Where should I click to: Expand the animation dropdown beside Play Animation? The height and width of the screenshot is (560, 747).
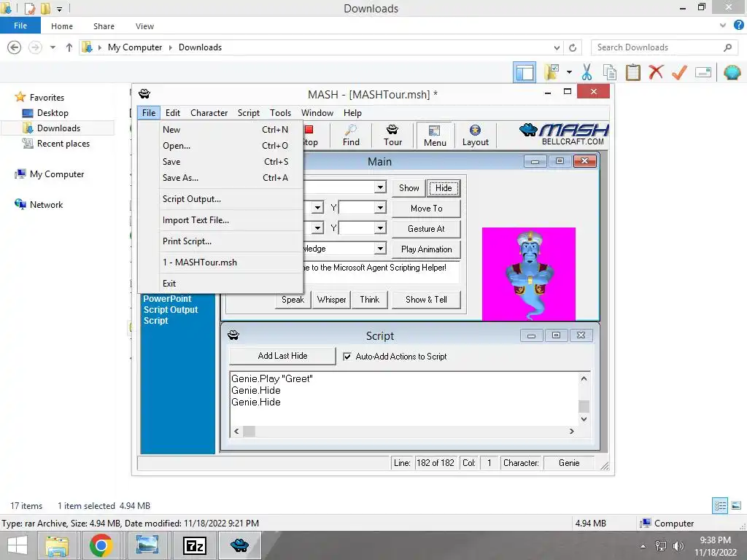pos(379,249)
